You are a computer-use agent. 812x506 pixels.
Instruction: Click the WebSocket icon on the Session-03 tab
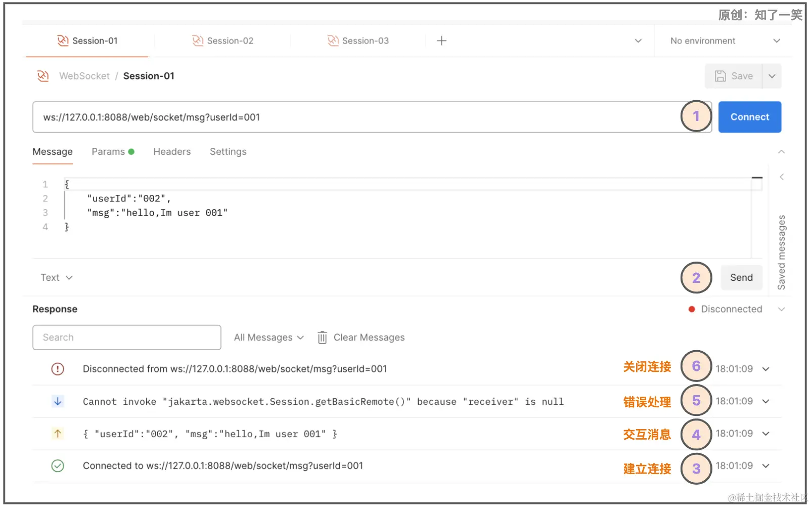[333, 40]
